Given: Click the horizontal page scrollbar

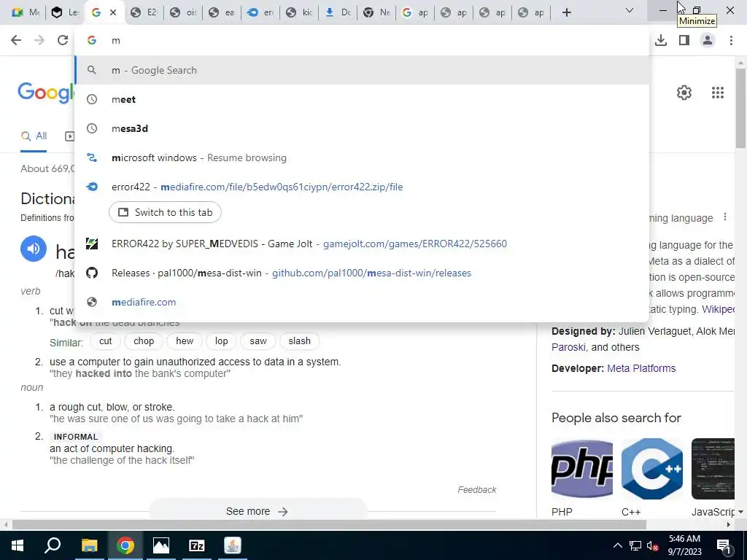Looking at the screenshot, I should click(329, 525).
